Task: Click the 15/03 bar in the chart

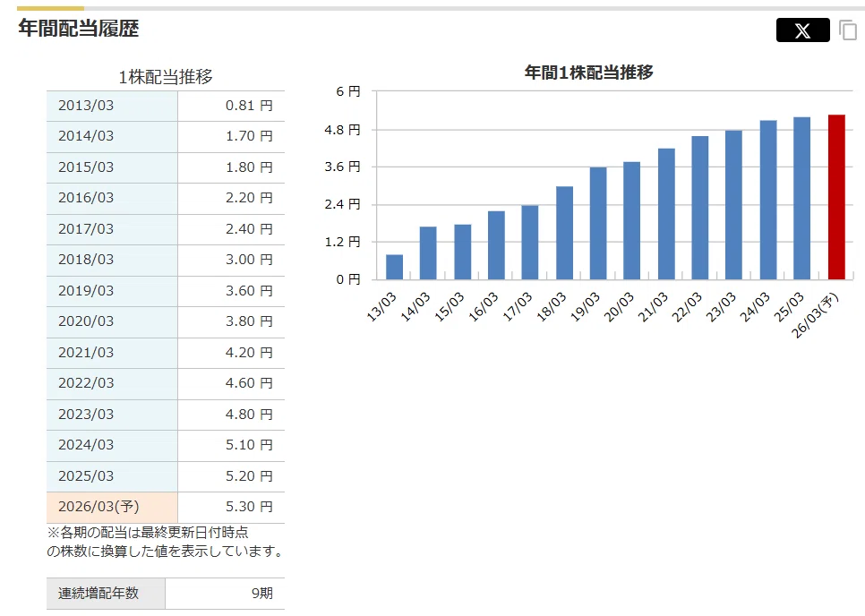Action: 462,252
